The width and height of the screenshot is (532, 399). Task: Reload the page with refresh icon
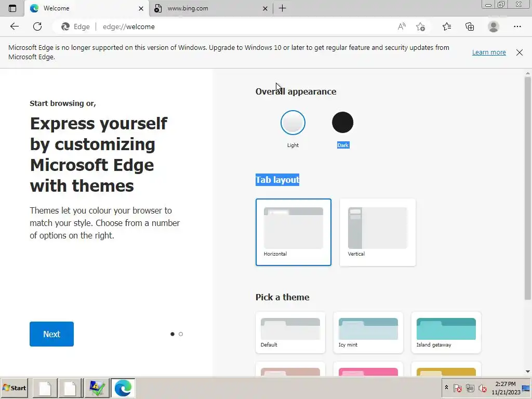[37, 26]
